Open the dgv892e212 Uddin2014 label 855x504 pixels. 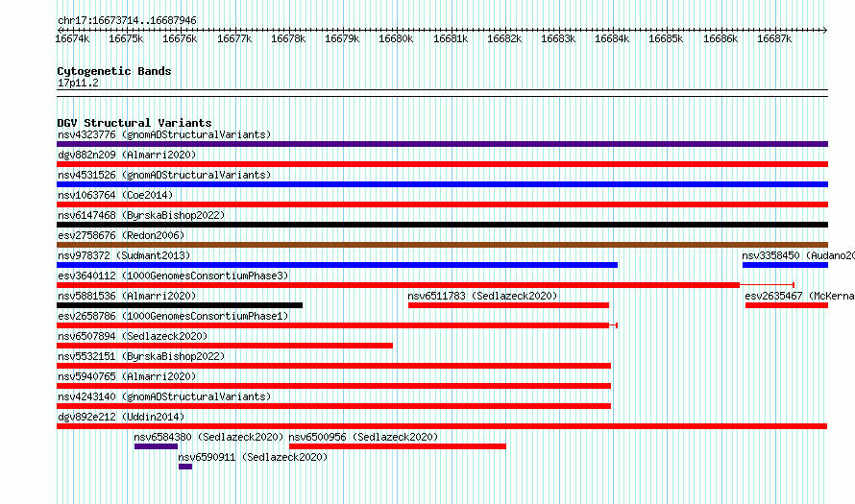pyautogui.click(x=121, y=417)
